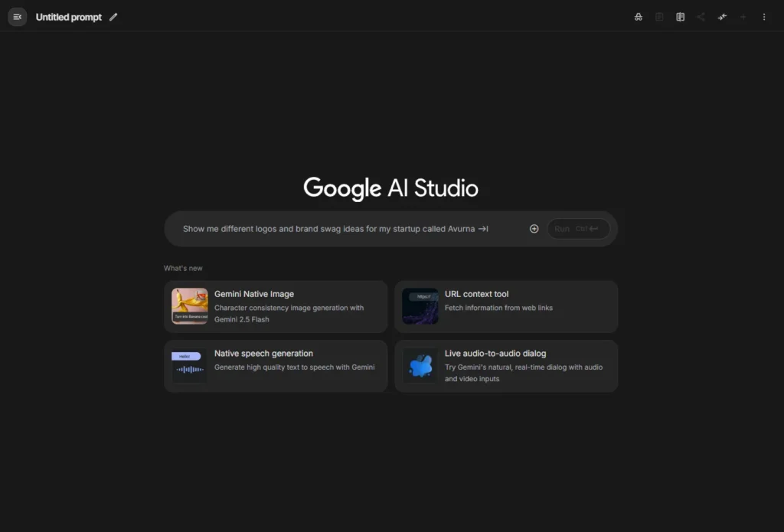Click the tab-arrow icon after the suggested prompt
The height and width of the screenshot is (532, 784).
[x=483, y=229]
